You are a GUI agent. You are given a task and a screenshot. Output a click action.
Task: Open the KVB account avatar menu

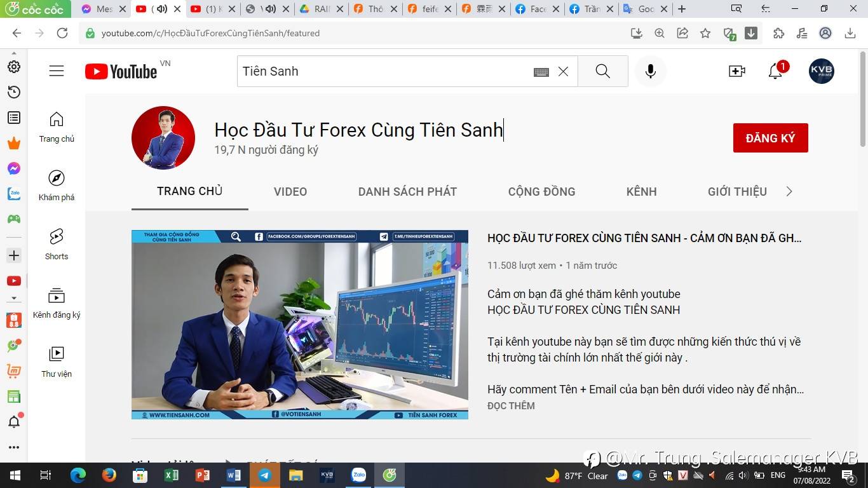click(822, 71)
